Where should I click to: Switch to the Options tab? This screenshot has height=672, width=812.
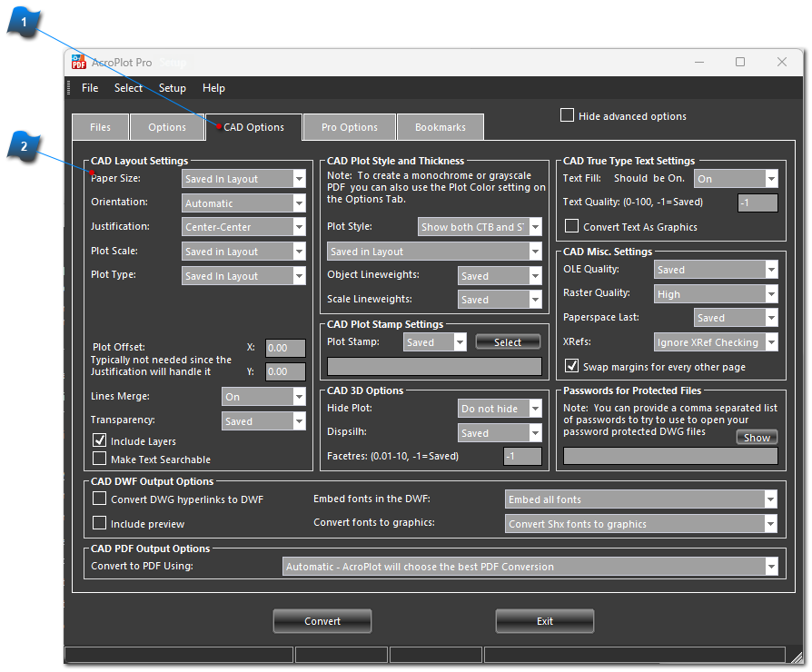point(167,127)
